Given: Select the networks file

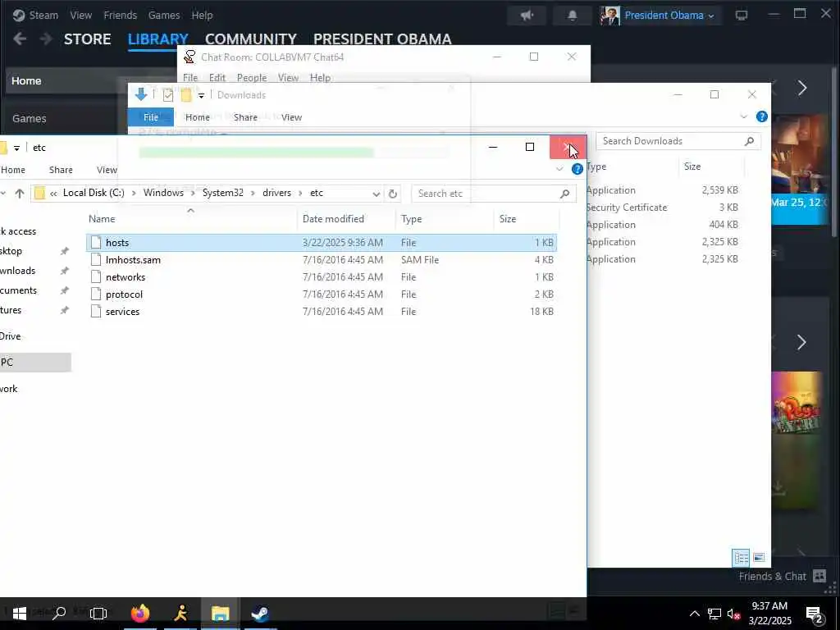Looking at the screenshot, I should tap(322, 277).
